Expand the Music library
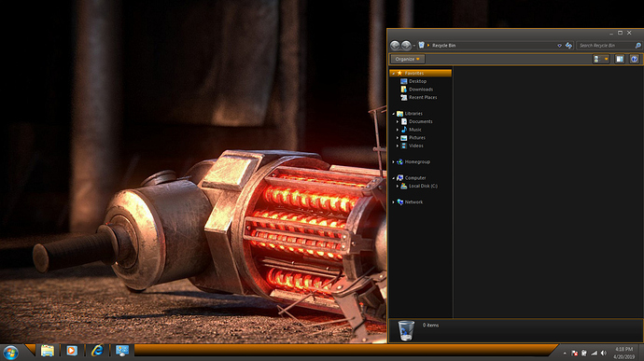 tap(398, 130)
